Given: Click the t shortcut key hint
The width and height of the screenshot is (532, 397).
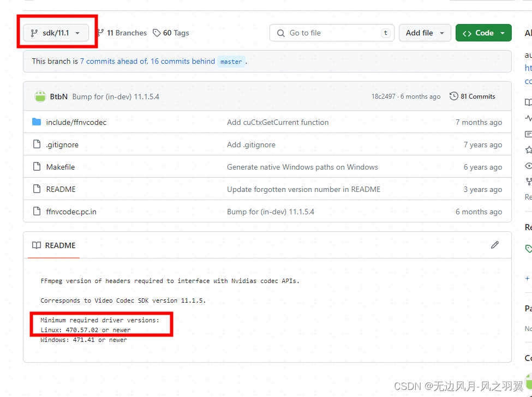Looking at the screenshot, I should coord(385,33).
